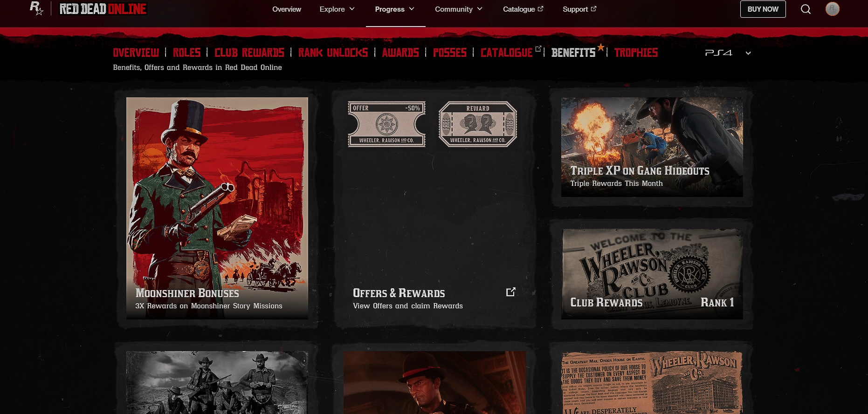Switch to the Rank Unlocks tab
Image resolution: width=868 pixels, height=414 pixels.
333,53
